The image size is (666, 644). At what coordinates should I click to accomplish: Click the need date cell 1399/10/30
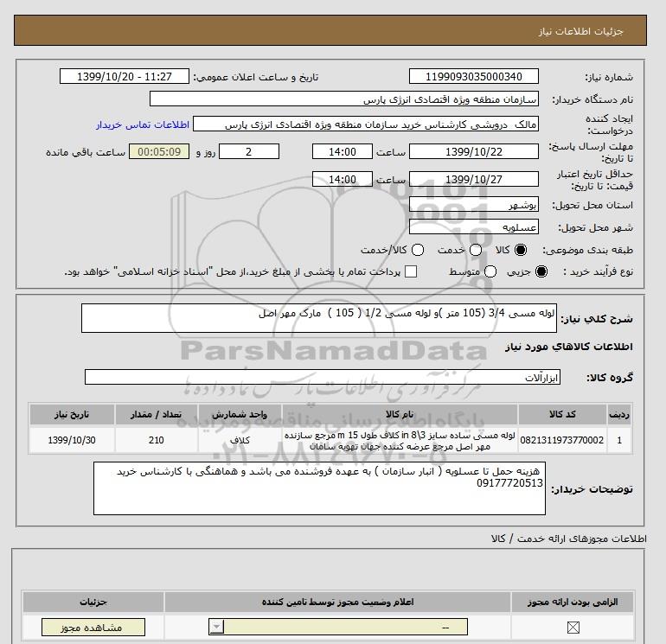[72, 440]
